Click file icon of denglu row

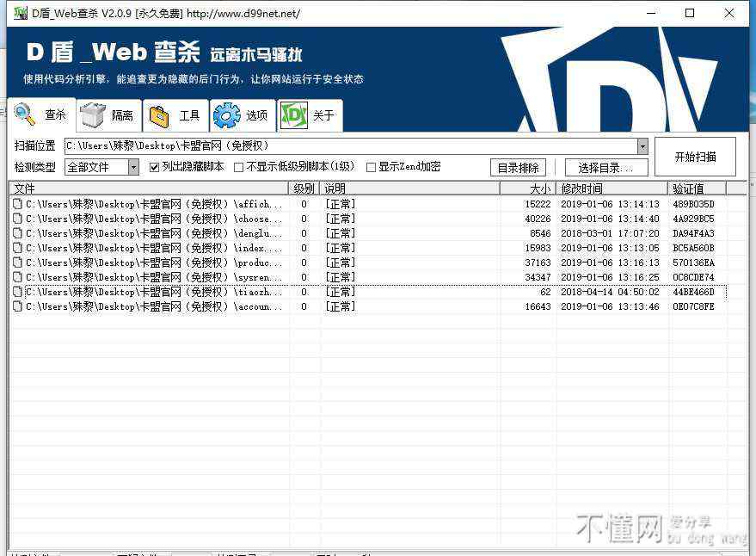(18, 233)
